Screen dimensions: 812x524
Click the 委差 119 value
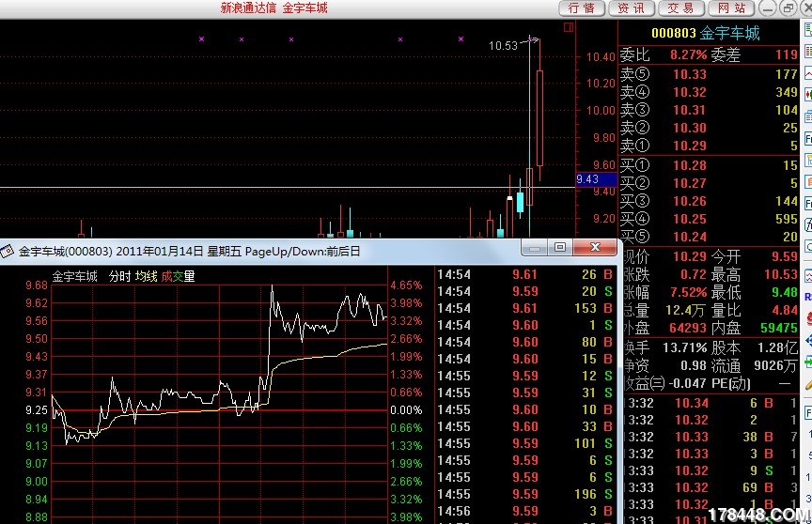tap(787, 54)
